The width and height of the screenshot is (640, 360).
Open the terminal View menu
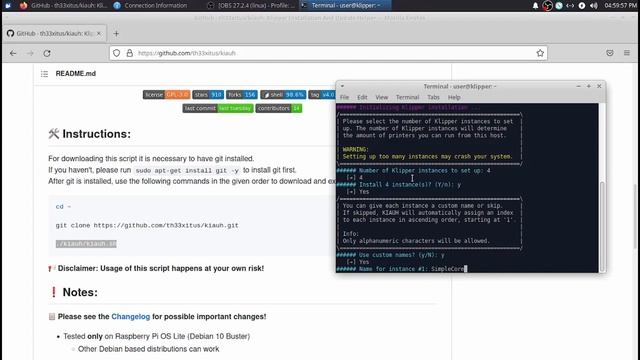coord(382,97)
